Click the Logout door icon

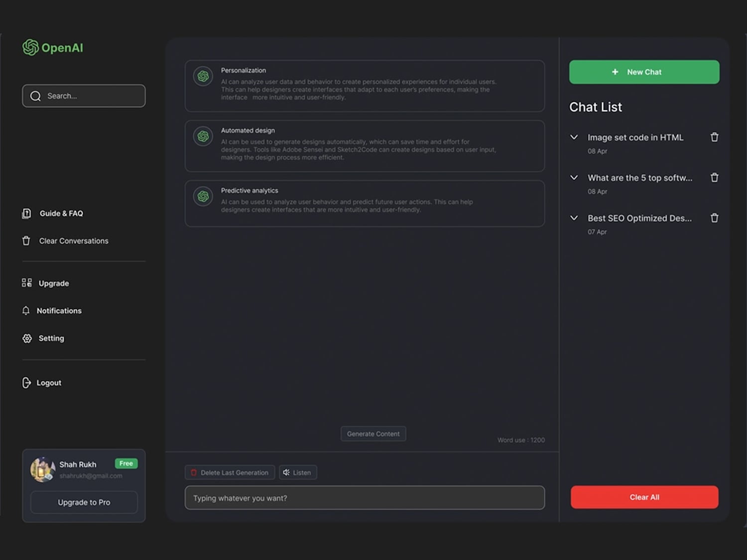(x=26, y=383)
